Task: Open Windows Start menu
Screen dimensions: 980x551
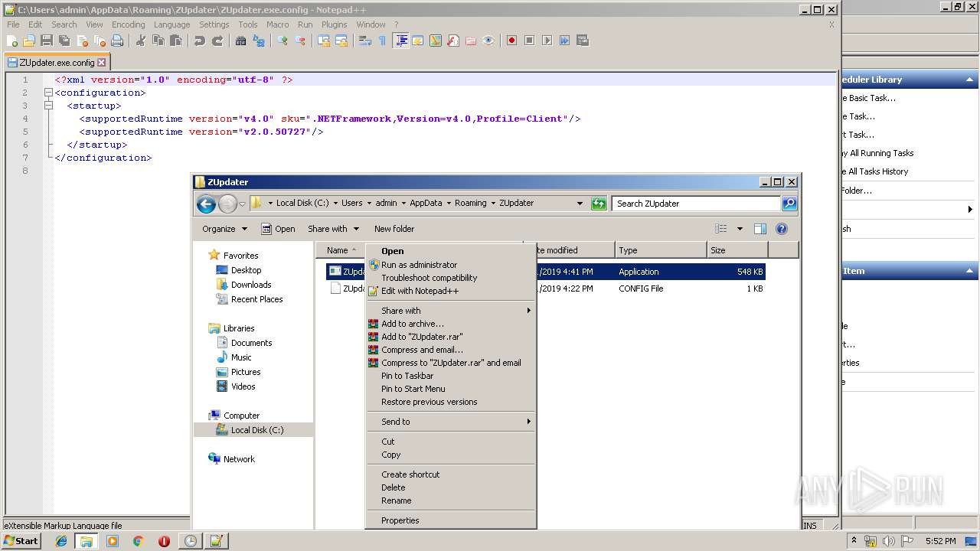Action: coord(21,541)
